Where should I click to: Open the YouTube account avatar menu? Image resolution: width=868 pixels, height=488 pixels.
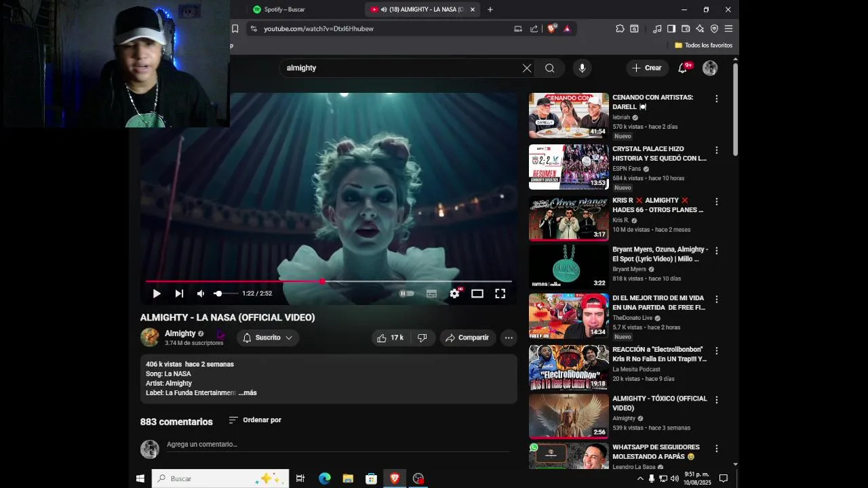pos(710,68)
